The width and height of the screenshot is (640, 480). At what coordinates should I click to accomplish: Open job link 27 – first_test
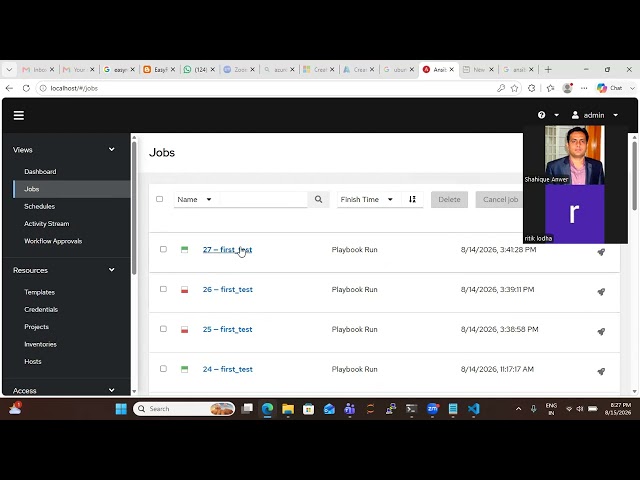coord(227,249)
